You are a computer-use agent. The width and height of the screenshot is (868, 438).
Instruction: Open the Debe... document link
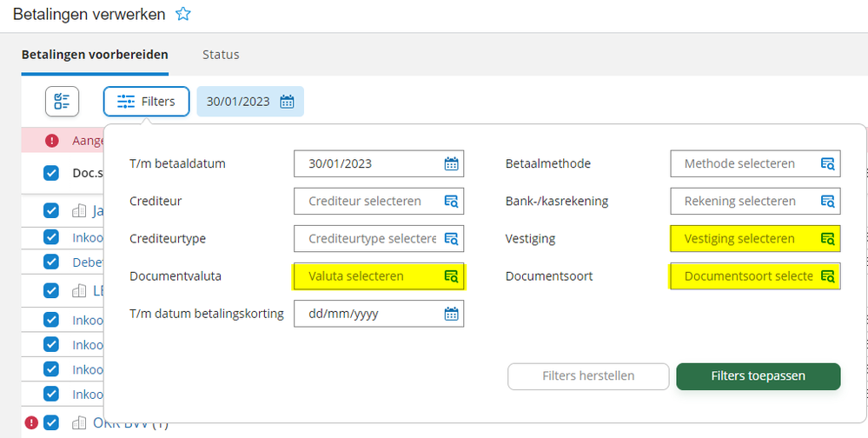coord(88,262)
